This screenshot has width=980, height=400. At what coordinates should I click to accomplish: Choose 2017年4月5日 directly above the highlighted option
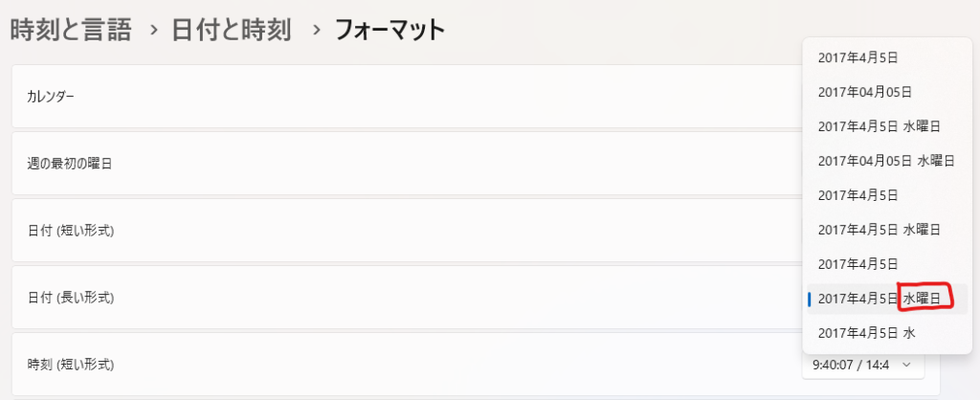tap(857, 264)
